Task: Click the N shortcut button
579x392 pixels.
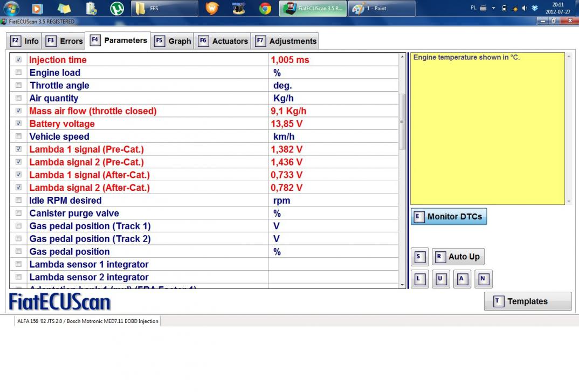Action: click(x=484, y=279)
